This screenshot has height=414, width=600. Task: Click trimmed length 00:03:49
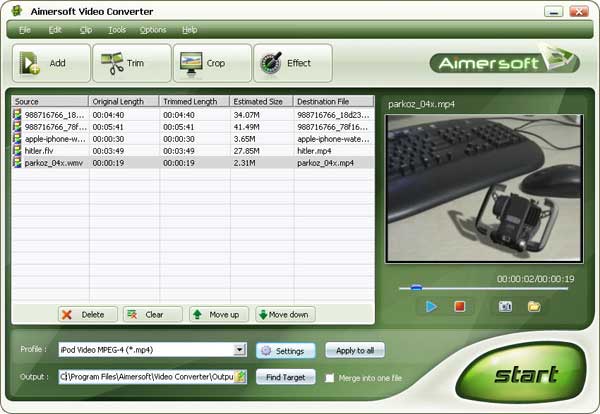click(179, 151)
